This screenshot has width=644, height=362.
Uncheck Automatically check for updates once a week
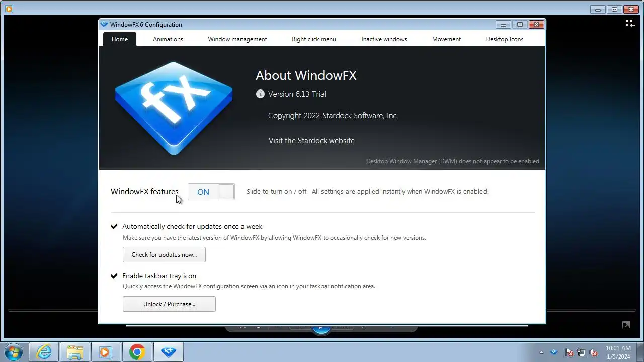point(114,226)
